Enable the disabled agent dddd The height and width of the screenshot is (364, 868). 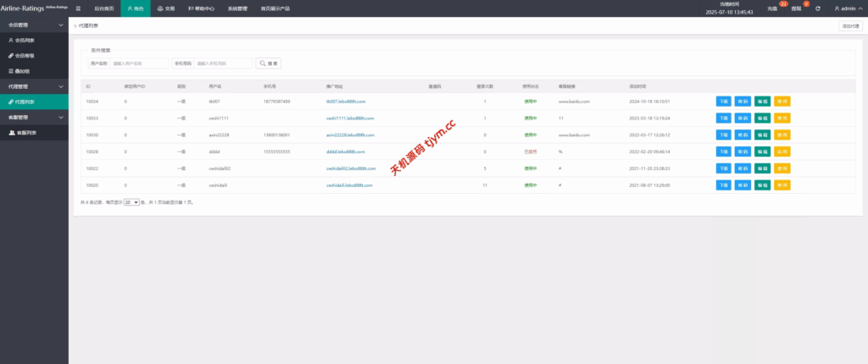(x=782, y=152)
